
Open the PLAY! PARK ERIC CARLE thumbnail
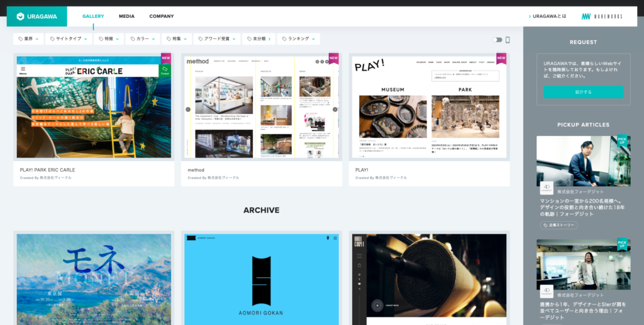coord(94,107)
